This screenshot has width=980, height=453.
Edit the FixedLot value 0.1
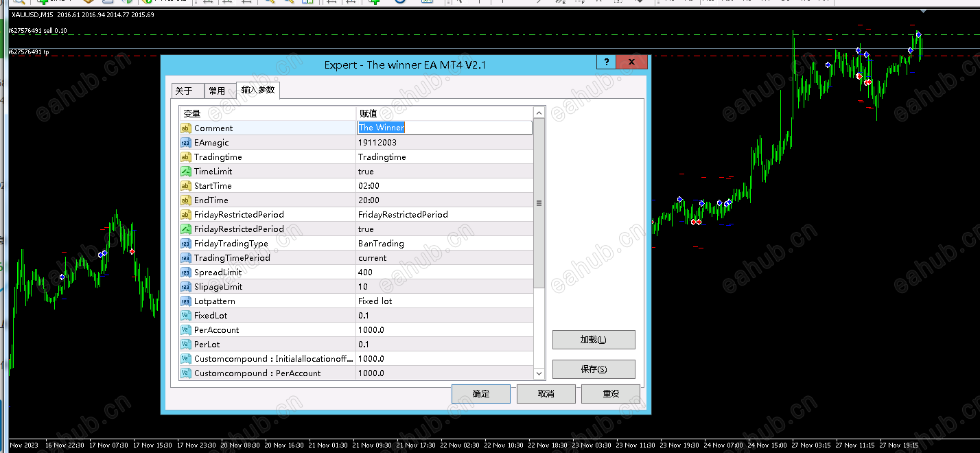click(444, 316)
